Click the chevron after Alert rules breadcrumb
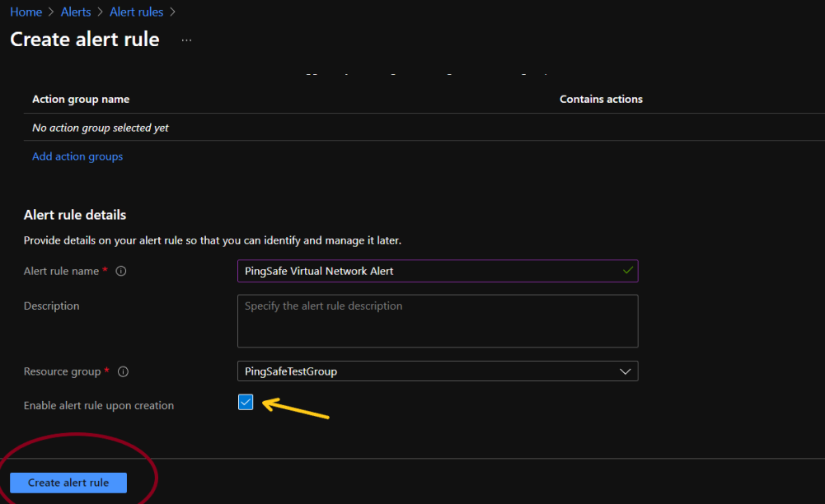The image size is (825, 504). [x=172, y=12]
